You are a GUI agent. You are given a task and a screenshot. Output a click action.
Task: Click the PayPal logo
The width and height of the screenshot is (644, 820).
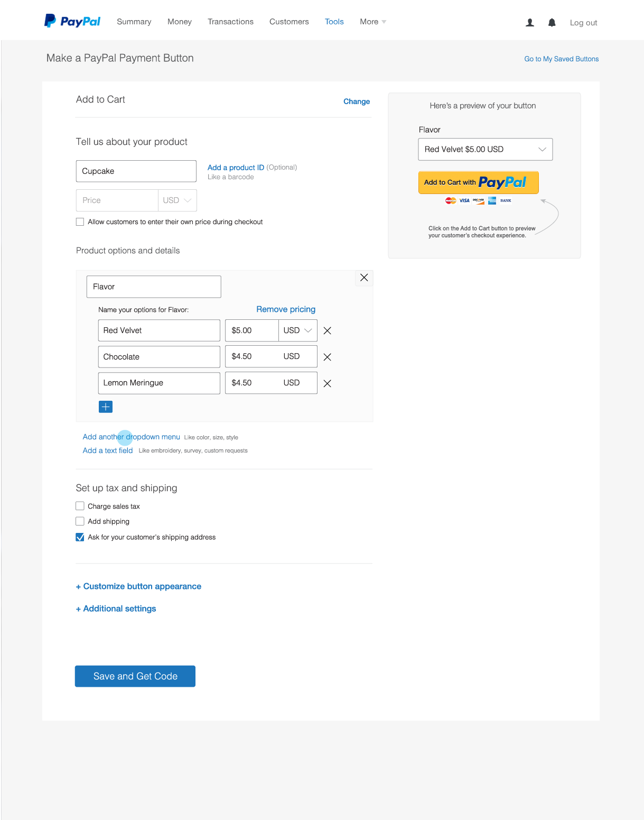(72, 21)
